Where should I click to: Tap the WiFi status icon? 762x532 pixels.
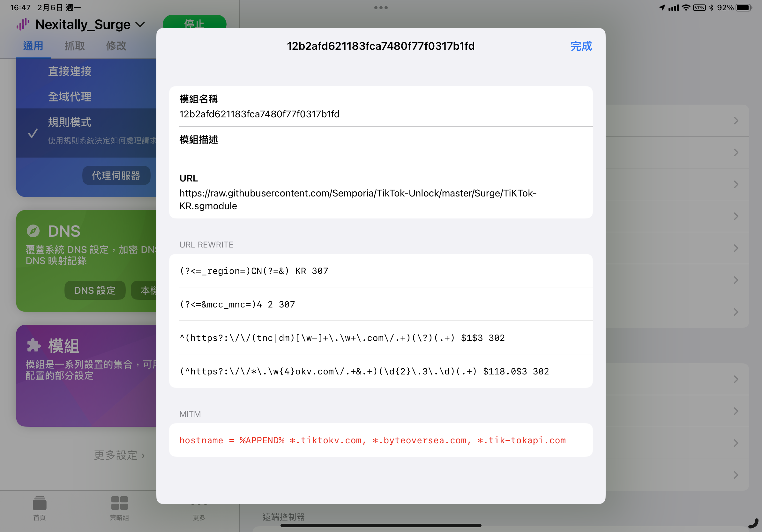(686, 8)
